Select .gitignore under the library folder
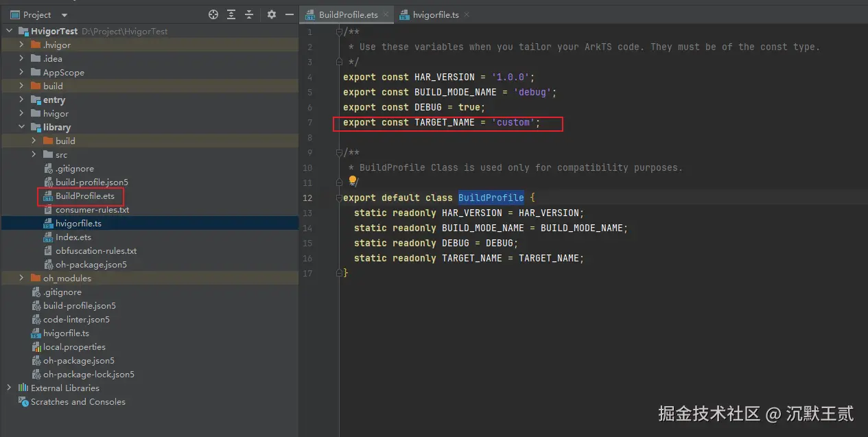868x437 pixels. 75,169
